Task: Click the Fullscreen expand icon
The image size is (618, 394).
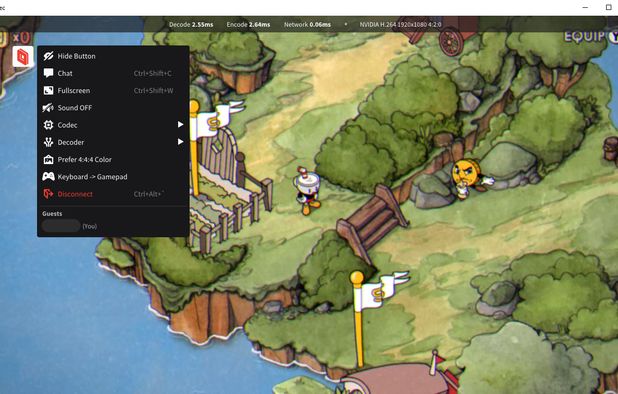Action: (48, 90)
